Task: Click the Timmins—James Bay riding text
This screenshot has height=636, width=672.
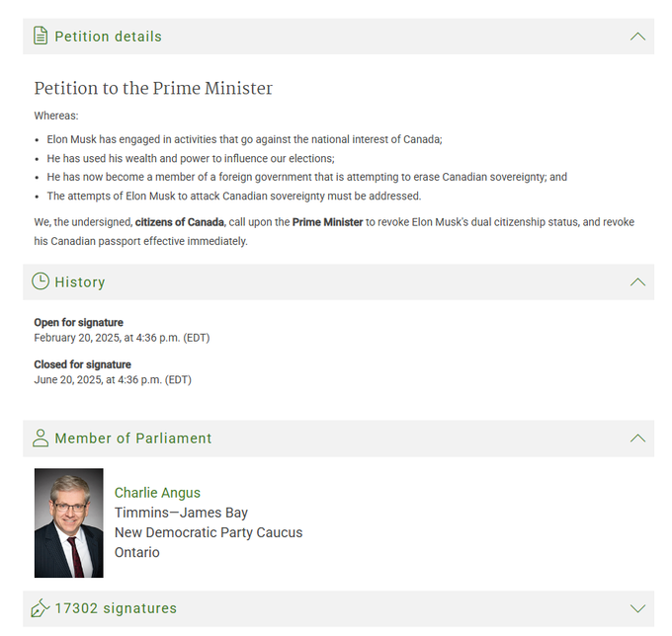Action: click(x=181, y=513)
